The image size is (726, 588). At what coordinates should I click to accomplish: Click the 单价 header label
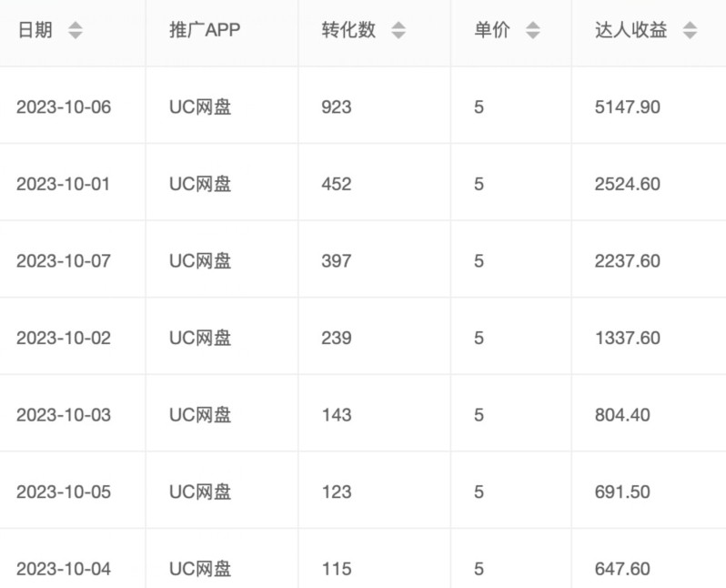pos(492,31)
